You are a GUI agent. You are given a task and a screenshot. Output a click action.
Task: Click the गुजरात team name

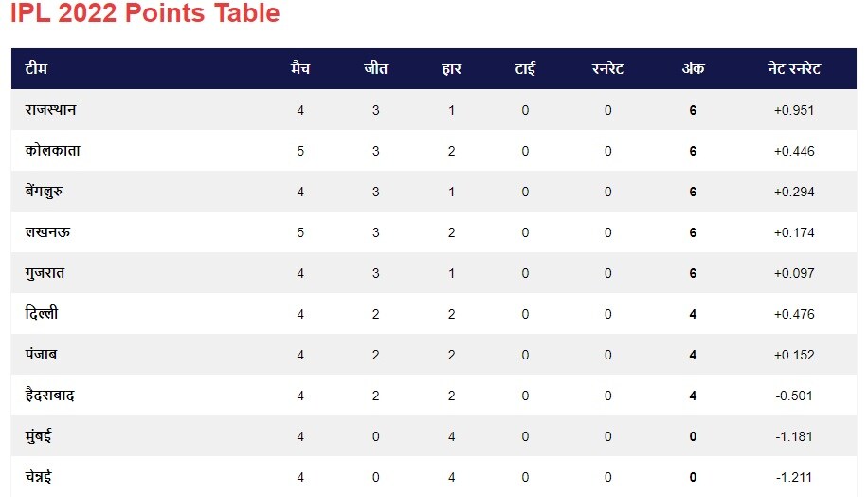point(45,273)
